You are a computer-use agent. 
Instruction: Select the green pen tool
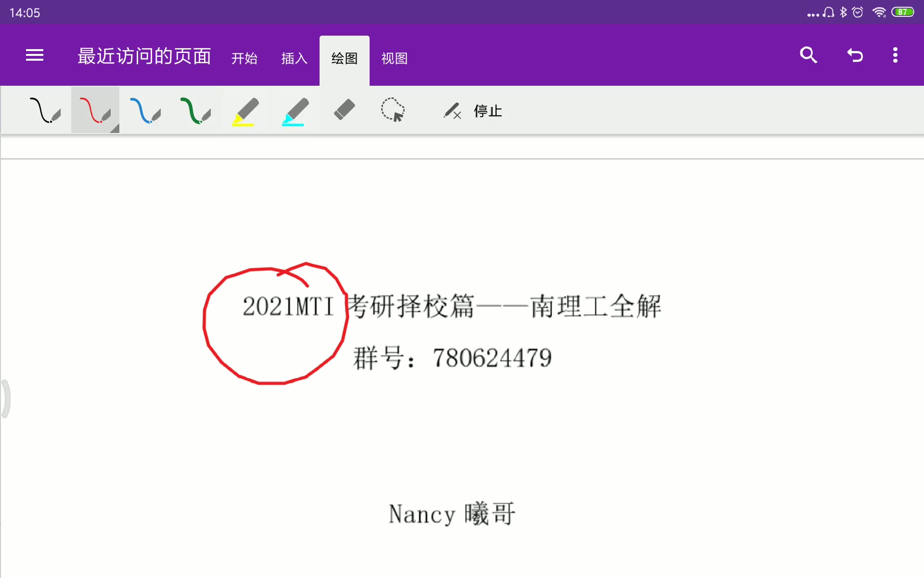coord(195,110)
